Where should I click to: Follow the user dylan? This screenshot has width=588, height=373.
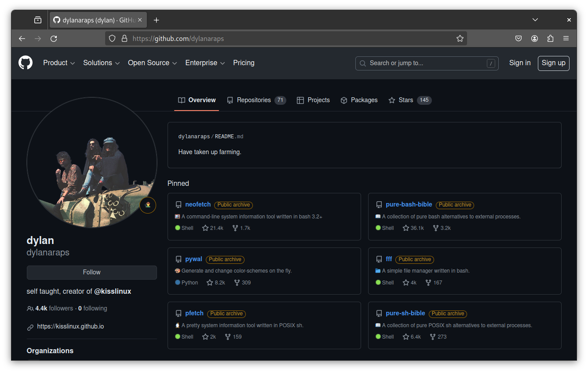tap(92, 272)
